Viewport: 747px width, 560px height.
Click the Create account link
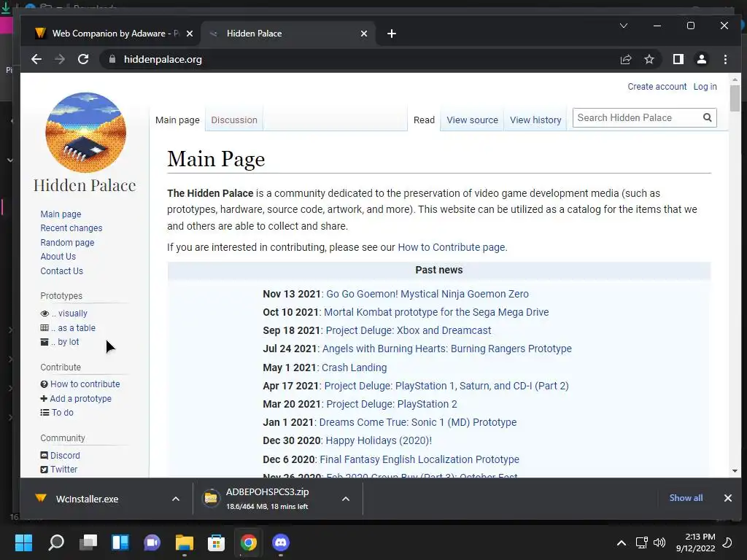657,87
